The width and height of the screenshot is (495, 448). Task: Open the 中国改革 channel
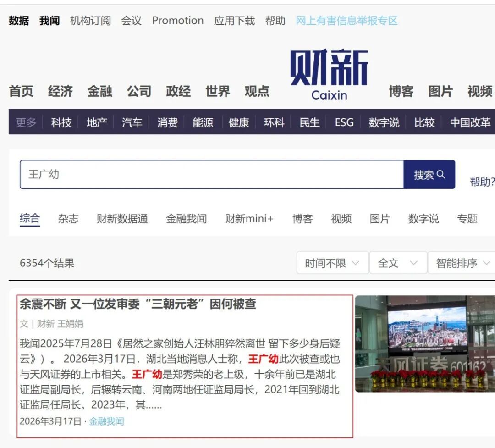pyautogui.click(x=470, y=122)
